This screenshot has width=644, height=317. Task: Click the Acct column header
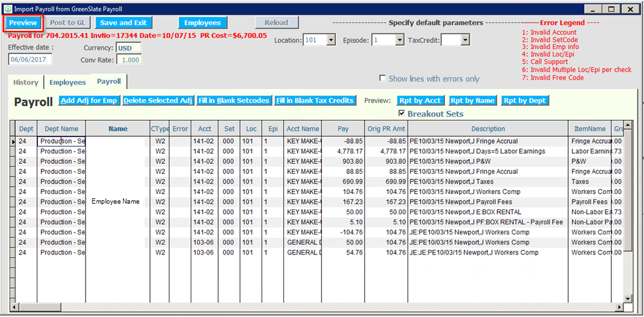click(205, 129)
